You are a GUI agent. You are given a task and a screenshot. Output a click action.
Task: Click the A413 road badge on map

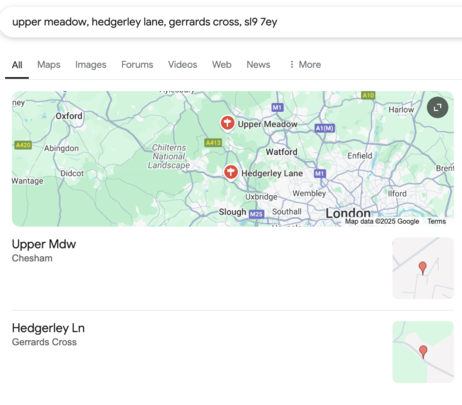[213, 143]
